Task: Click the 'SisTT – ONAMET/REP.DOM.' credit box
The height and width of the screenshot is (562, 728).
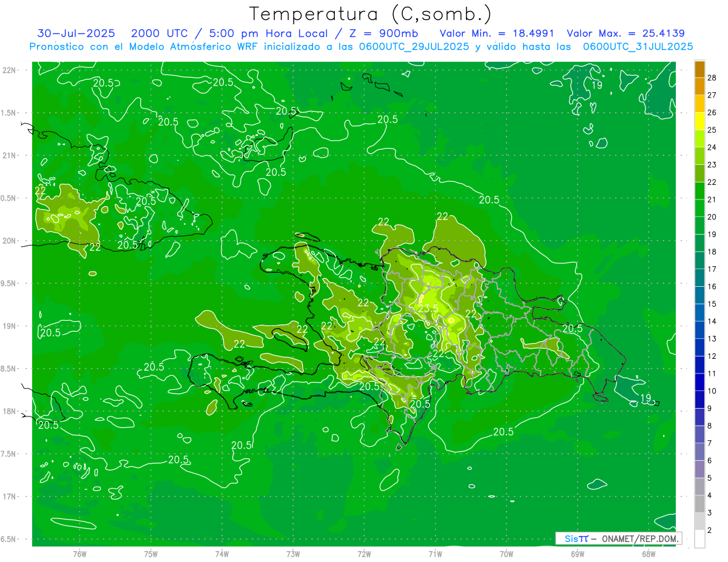Action: pyautogui.click(x=618, y=538)
